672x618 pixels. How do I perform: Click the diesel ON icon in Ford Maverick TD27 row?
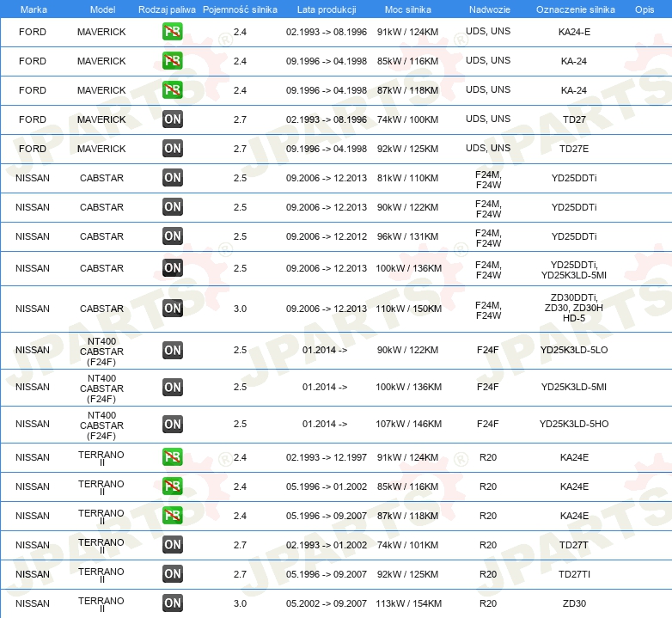pos(172,119)
